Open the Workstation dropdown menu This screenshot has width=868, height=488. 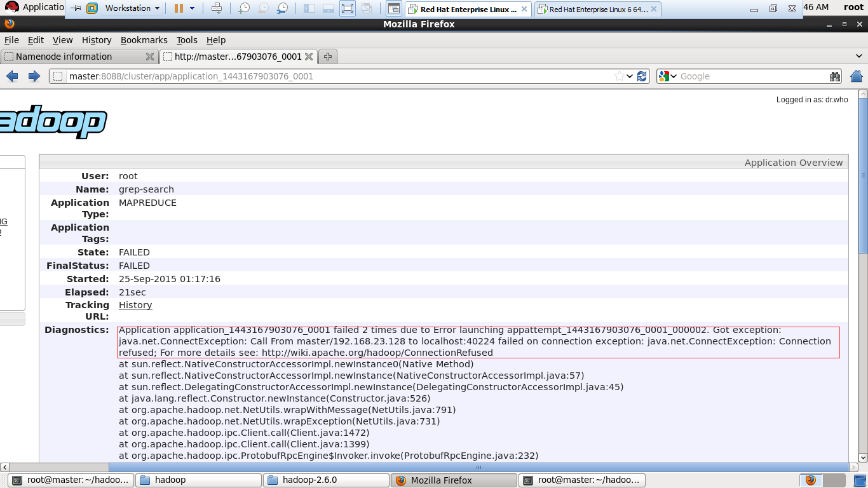click(x=132, y=8)
